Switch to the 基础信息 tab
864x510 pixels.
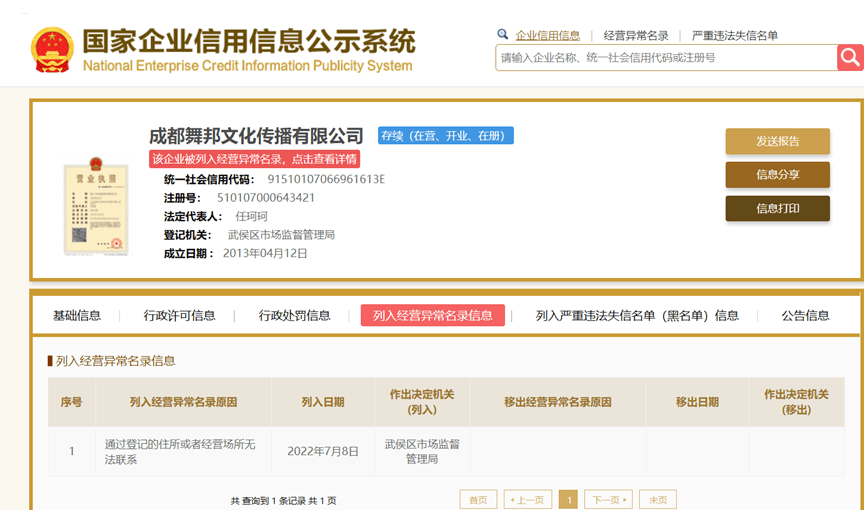pyautogui.click(x=77, y=316)
